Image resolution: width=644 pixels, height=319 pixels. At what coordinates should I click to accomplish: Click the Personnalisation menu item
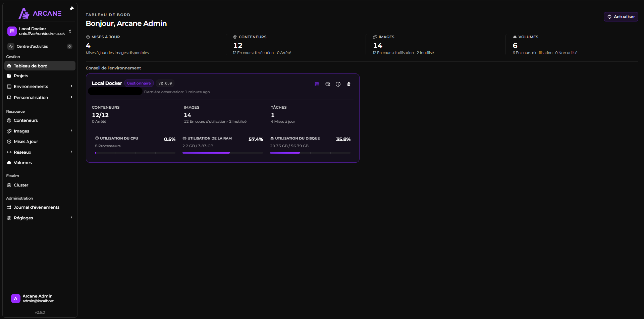tap(40, 98)
